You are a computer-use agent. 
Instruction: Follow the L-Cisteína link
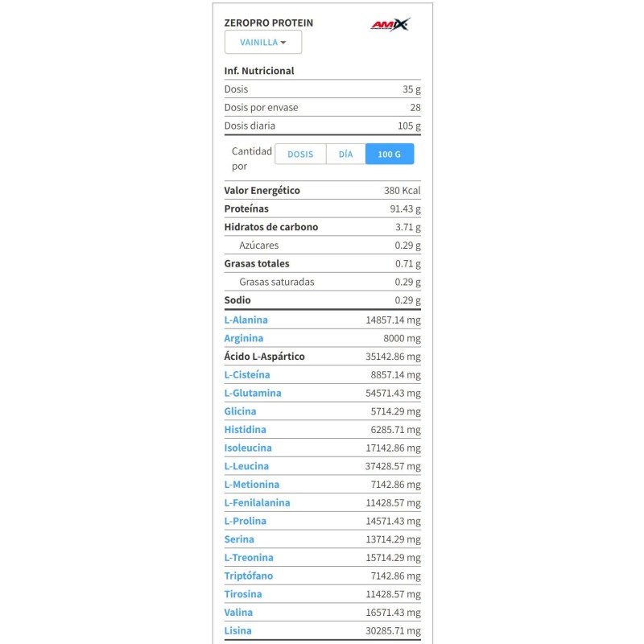pyautogui.click(x=247, y=374)
